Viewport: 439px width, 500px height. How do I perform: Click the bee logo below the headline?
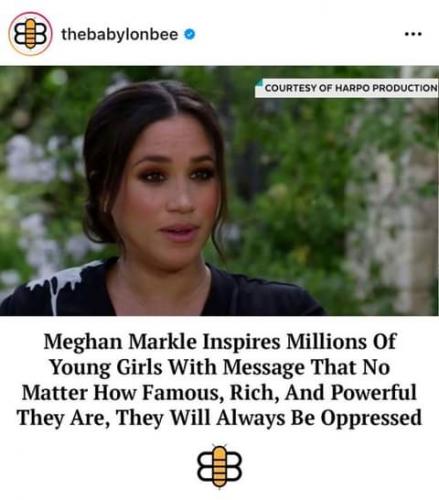pos(219,466)
